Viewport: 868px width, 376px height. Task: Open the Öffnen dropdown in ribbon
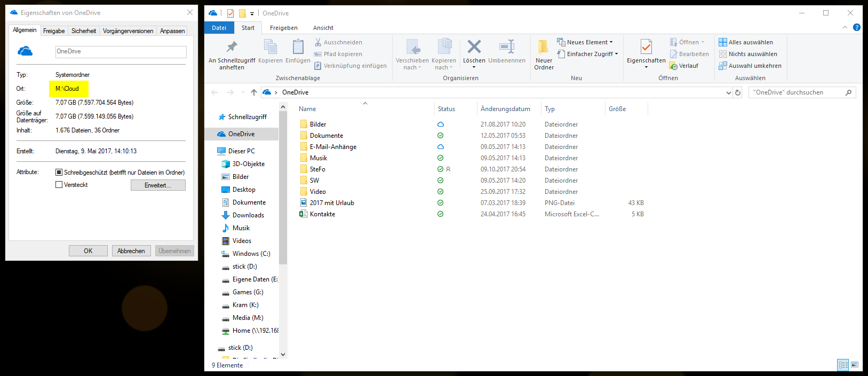point(687,42)
